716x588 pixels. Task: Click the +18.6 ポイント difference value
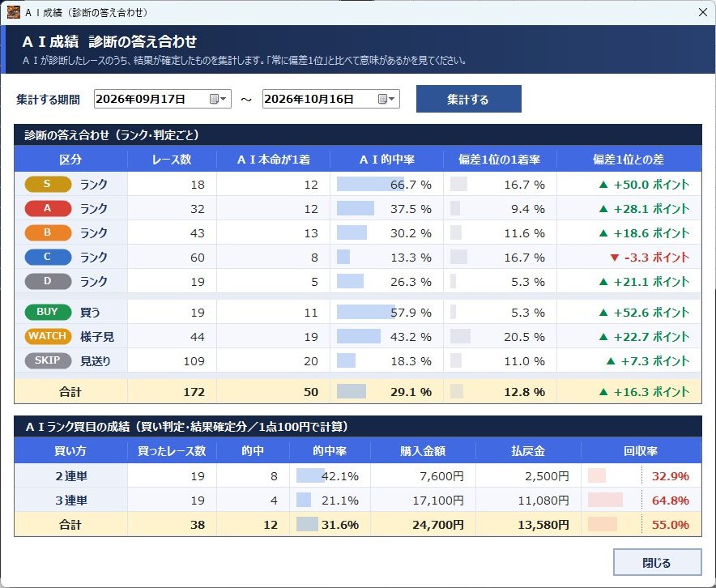pyautogui.click(x=644, y=232)
